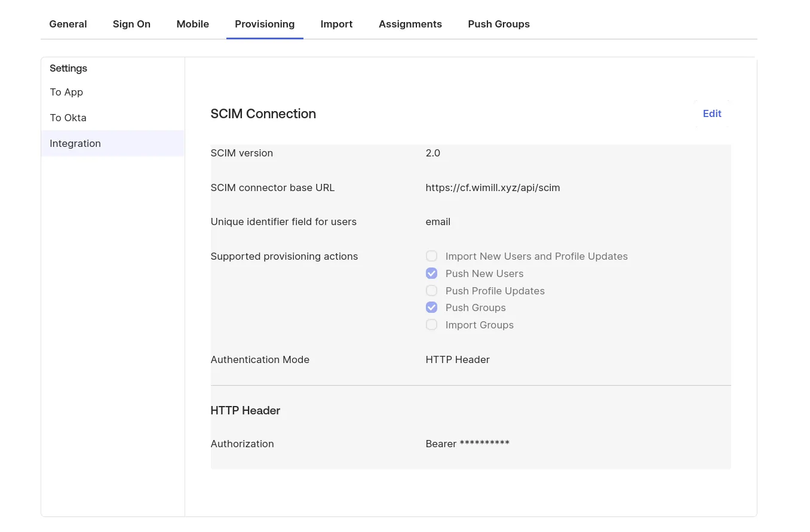Click the masked Bearer authorization token

click(x=467, y=444)
